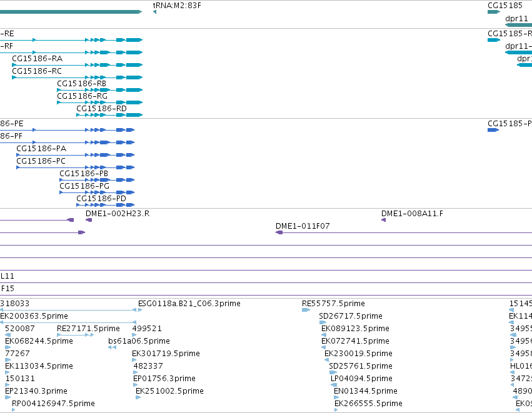Select transcript CG15186-RC label
532x413 pixels.
click(x=37, y=71)
